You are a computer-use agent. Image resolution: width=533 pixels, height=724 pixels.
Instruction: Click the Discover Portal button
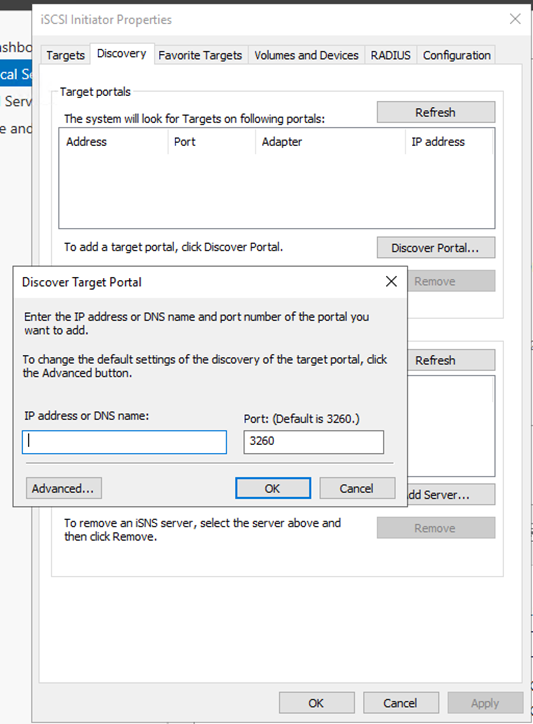(436, 248)
